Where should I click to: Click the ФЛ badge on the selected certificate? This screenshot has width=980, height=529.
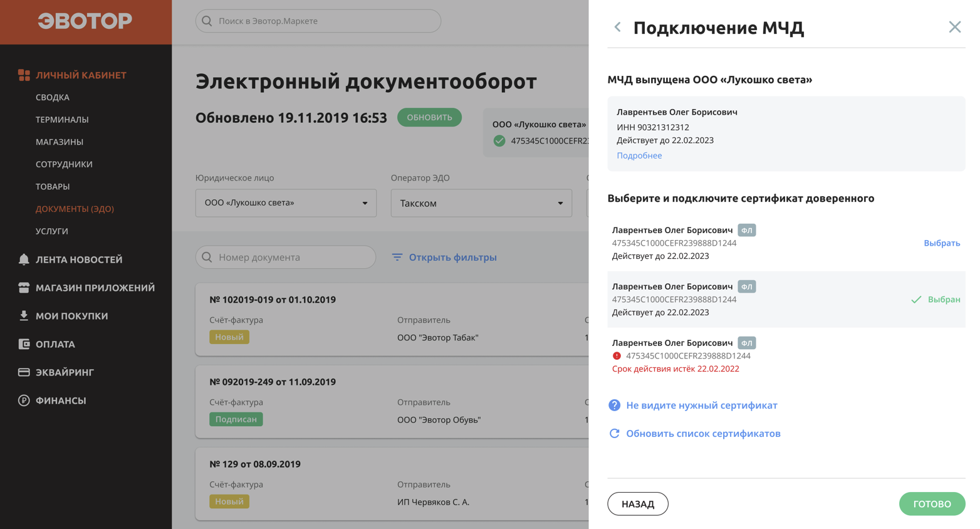pyautogui.click(x=747, y=286)
